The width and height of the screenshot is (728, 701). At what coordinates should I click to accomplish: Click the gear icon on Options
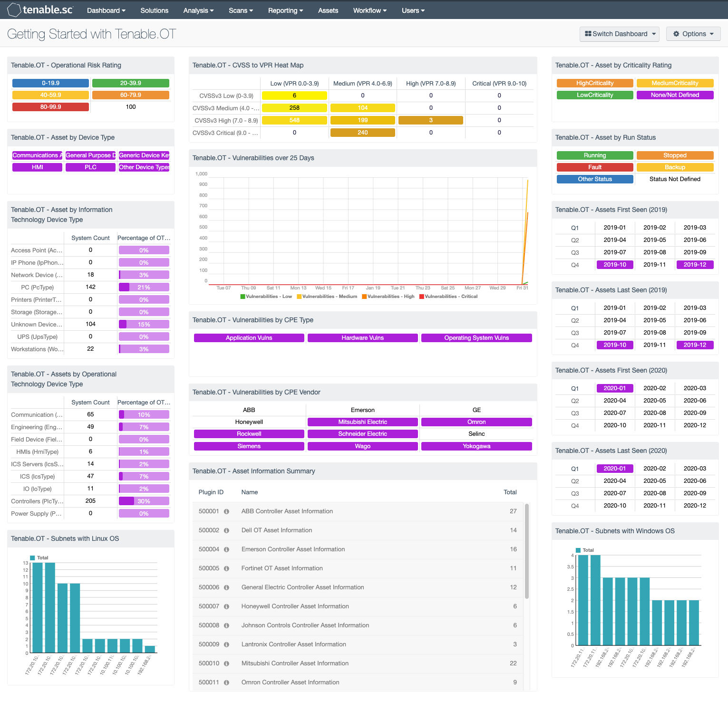coord(676,34)
